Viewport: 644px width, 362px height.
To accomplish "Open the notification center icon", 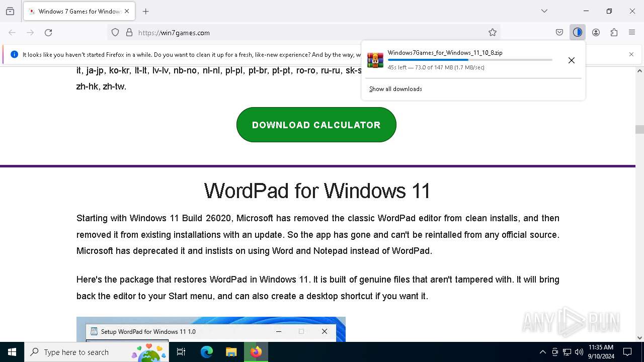I will [x=627, y=352].
